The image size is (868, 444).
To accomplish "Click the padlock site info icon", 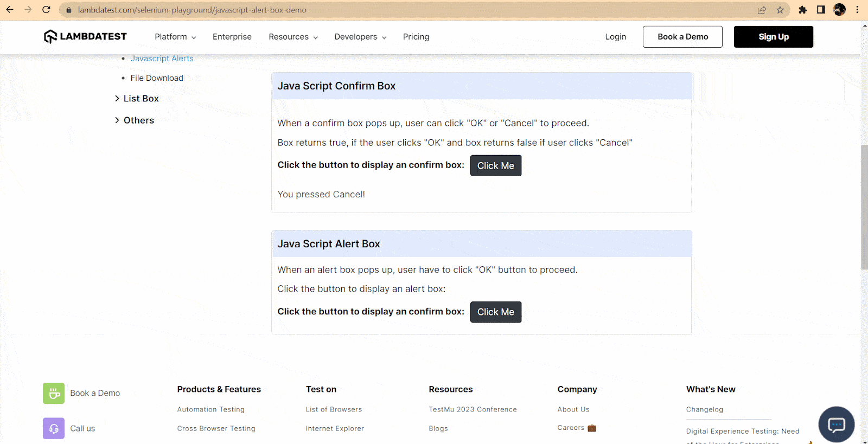I will click(x=69, y=10).
